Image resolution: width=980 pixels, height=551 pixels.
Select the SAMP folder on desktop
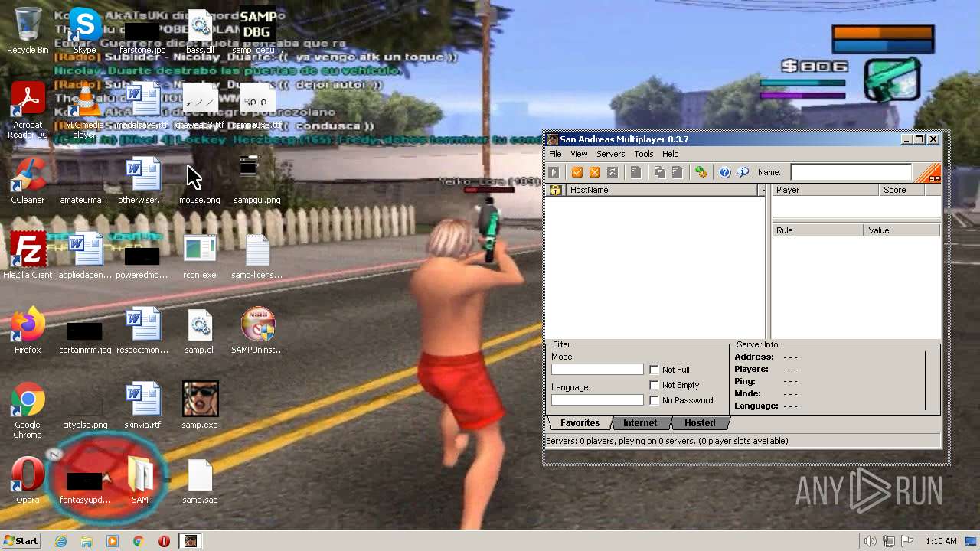coord(142,481)
